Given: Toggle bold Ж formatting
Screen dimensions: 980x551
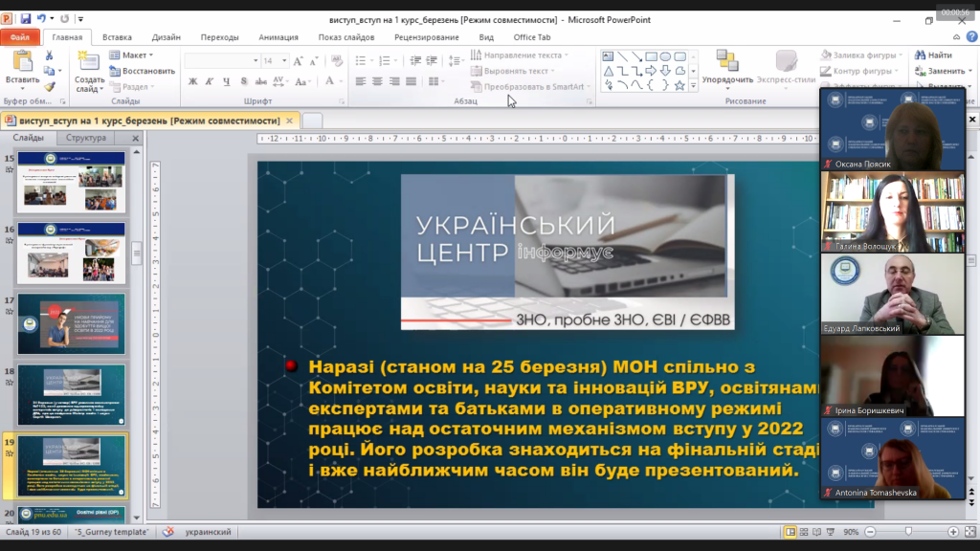Looking at the screenshot, I should [192, 82].
